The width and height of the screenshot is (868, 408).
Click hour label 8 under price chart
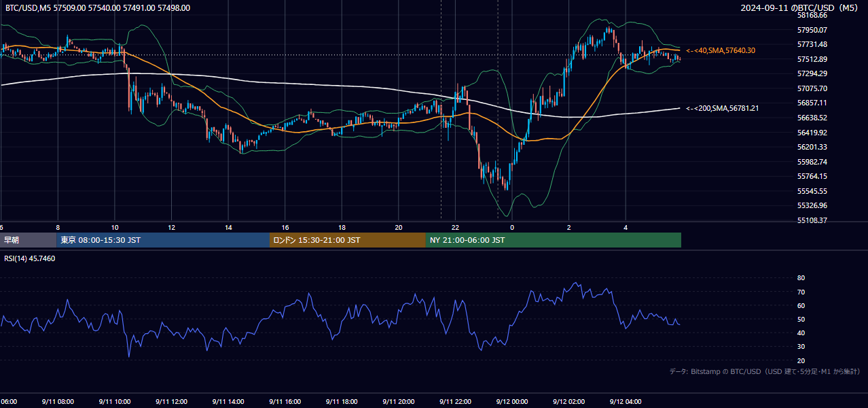tap(58, 228)
